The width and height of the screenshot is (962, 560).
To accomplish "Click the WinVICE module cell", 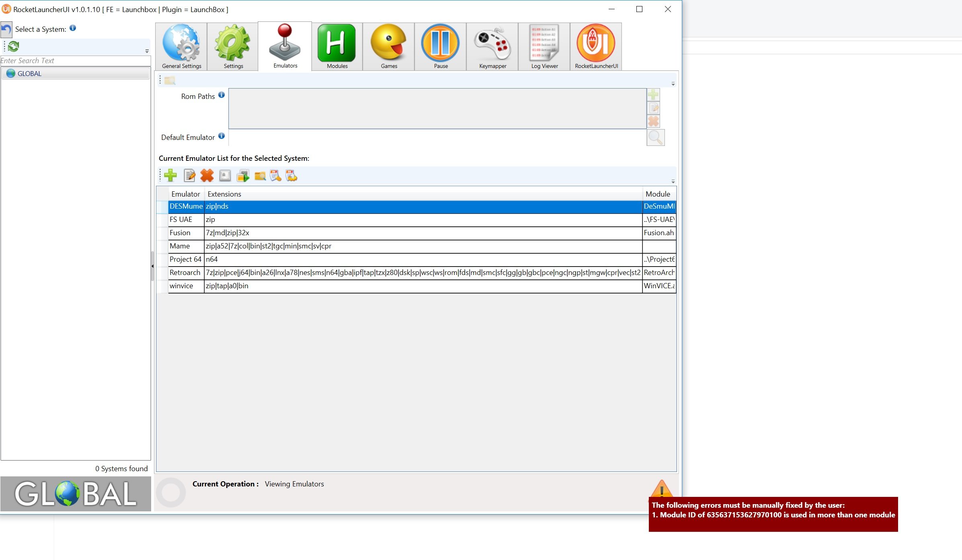I will pyautogui.click(x=659, y=286).
